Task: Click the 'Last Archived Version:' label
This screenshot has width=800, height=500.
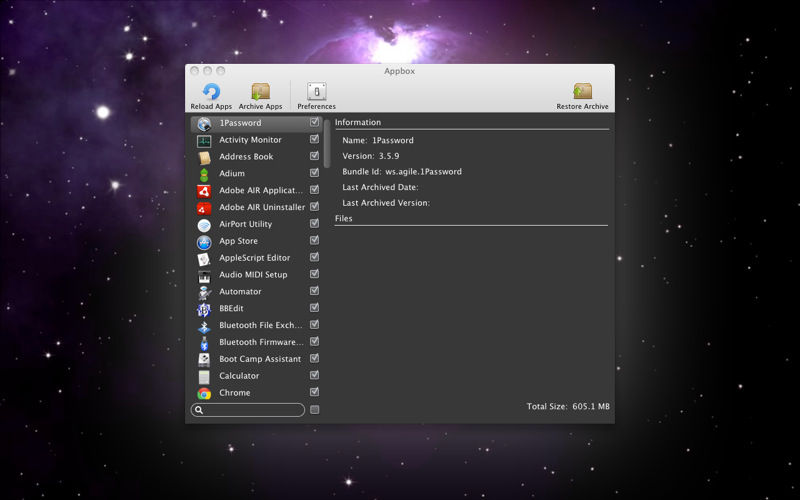Action: (386, 203)
